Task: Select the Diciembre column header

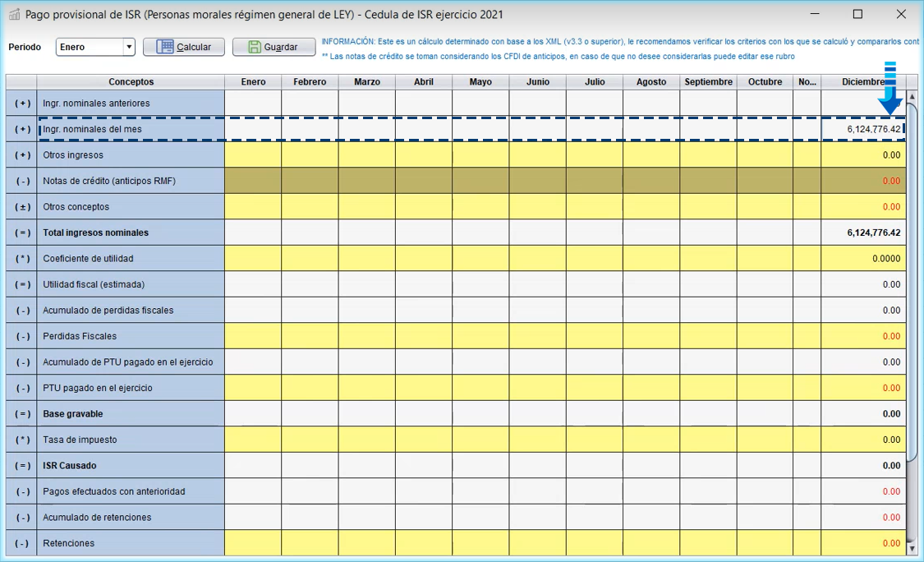Action: pyautogui.click(x=862, y=82)
